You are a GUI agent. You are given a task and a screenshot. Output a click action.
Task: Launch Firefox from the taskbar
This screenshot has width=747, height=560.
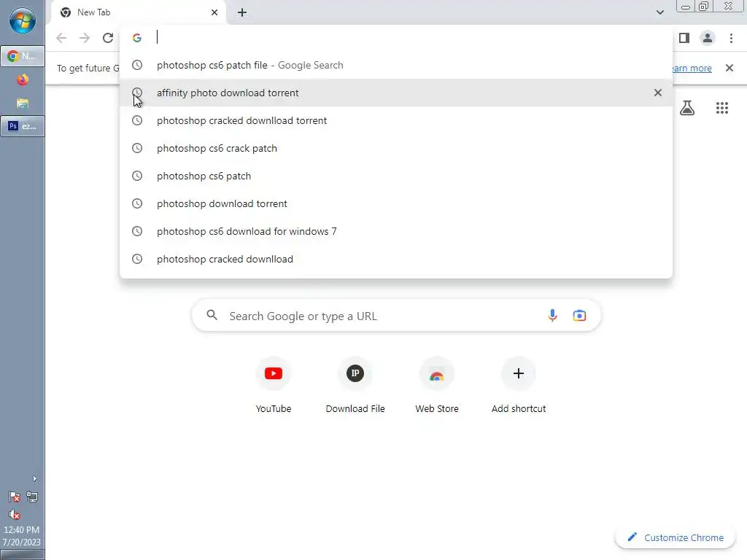pos(23,79)
